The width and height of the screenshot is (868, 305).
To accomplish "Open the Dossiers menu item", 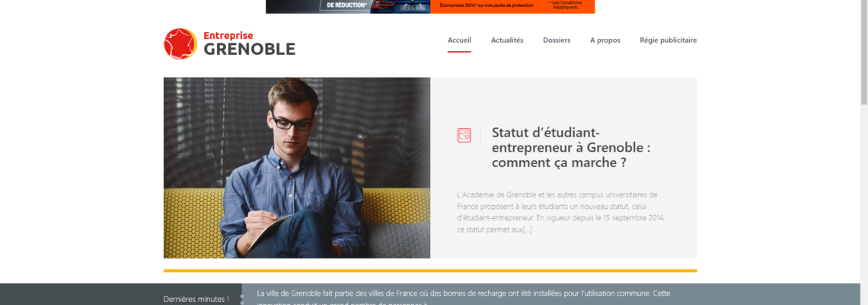I will click(x=557, y=40).
